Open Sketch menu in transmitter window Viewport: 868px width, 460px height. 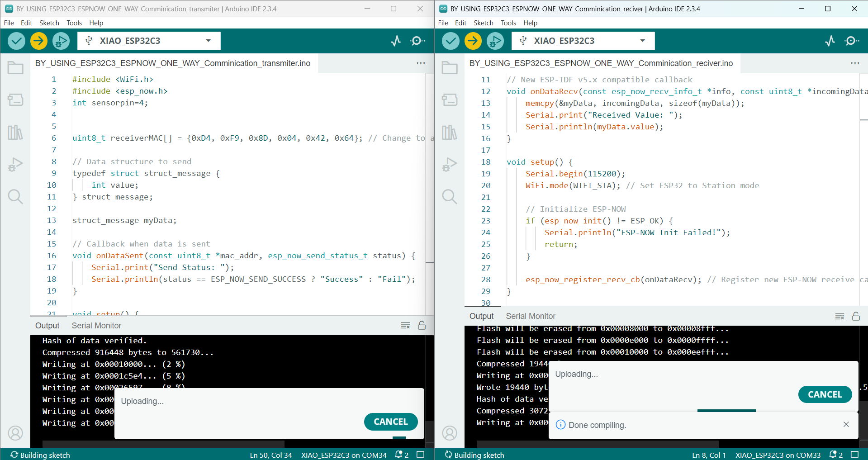(49, 23)
